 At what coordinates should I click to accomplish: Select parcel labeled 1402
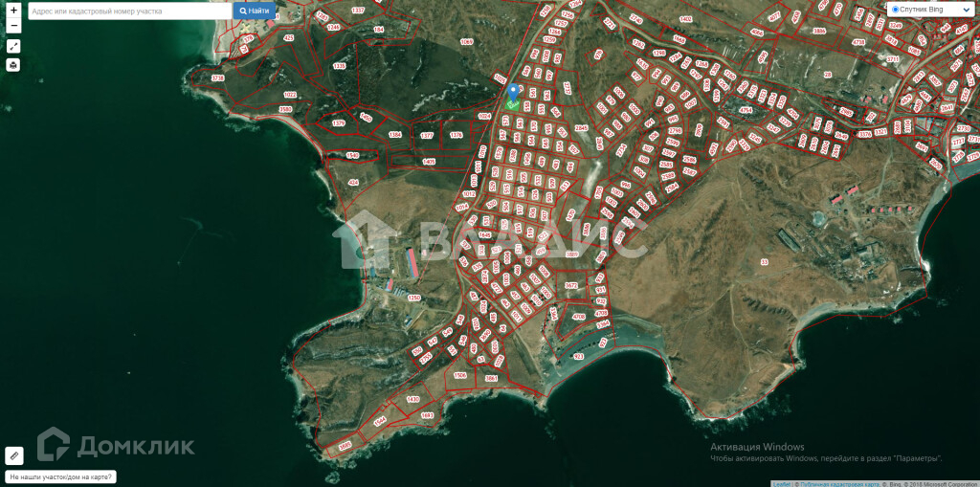(x=685, y=19)
